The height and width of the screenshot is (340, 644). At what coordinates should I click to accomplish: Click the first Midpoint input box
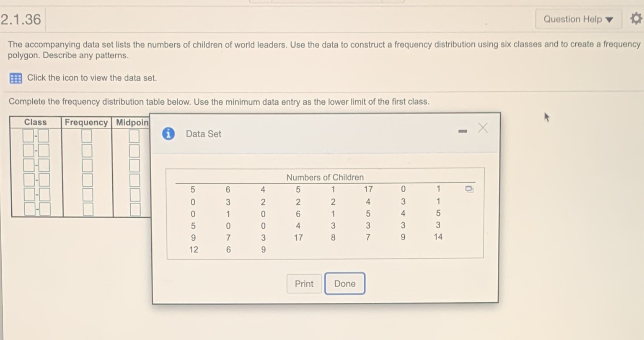coord(133,136)
